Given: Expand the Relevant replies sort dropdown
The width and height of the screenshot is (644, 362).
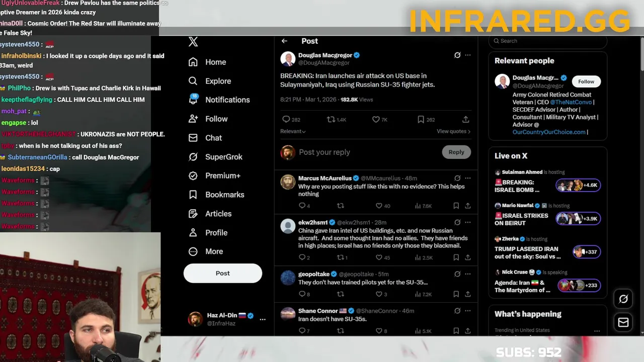Looking at the screenshot, I should [x=293, y=131].
